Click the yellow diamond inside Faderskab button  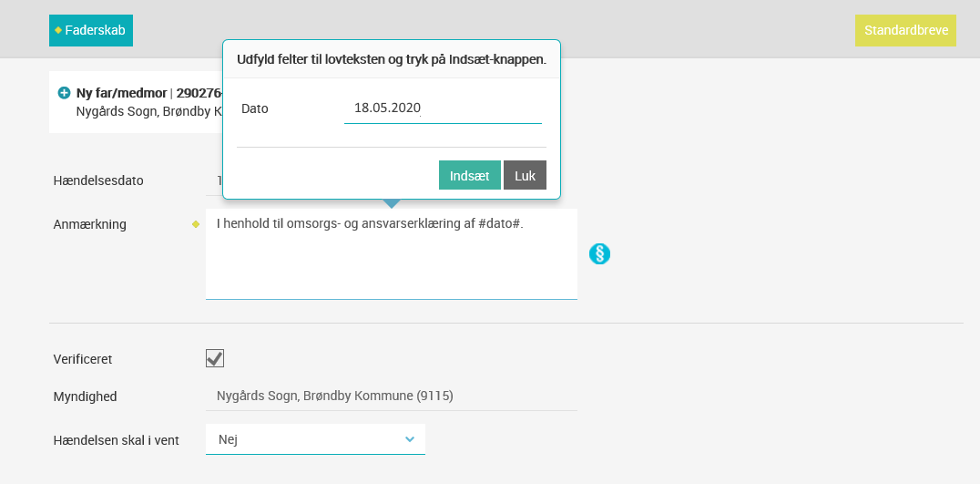(x=58, y=30)
